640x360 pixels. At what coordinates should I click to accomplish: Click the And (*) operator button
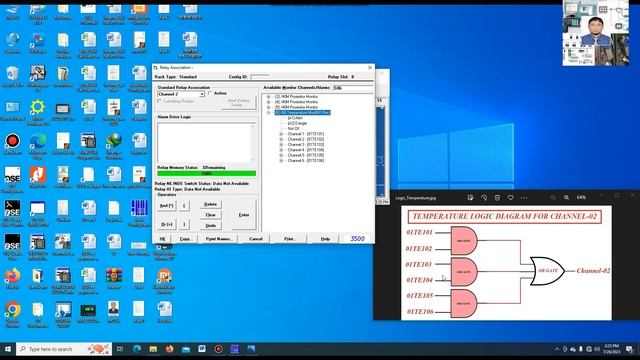click(166, 206)
